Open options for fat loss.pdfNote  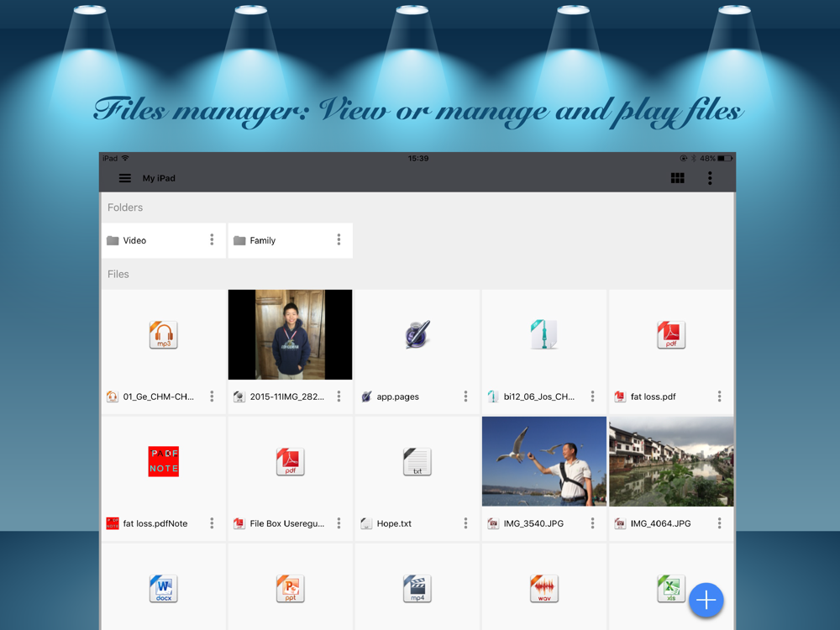[213, 523]
